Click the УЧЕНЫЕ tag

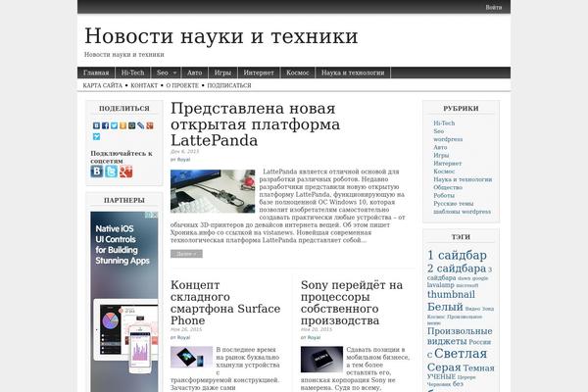(441, 377)
